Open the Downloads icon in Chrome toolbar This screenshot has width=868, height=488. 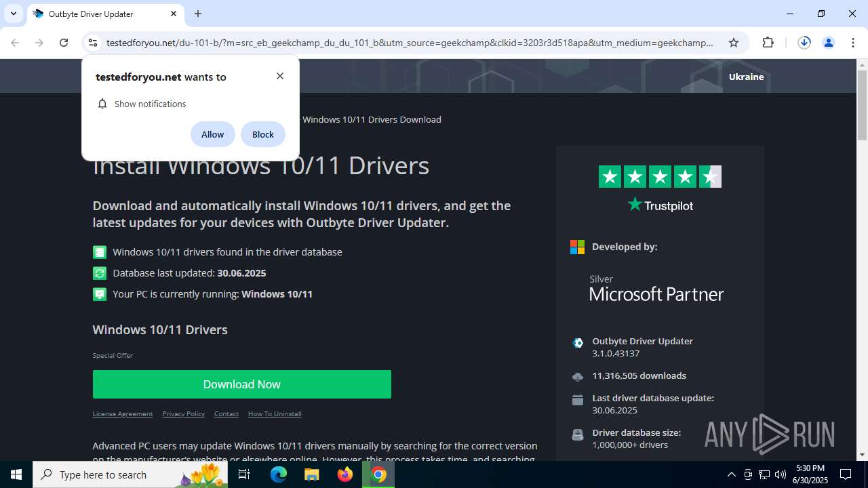804,43
